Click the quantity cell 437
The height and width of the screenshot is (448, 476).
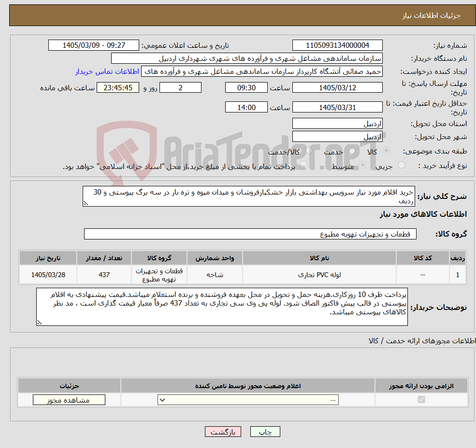pos(104,275)
